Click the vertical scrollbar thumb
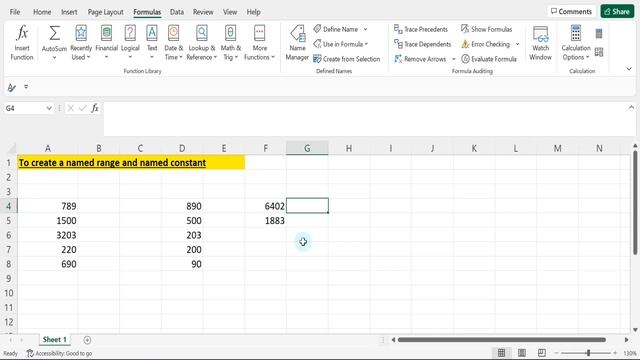640x360 pixels. (635, 203)
